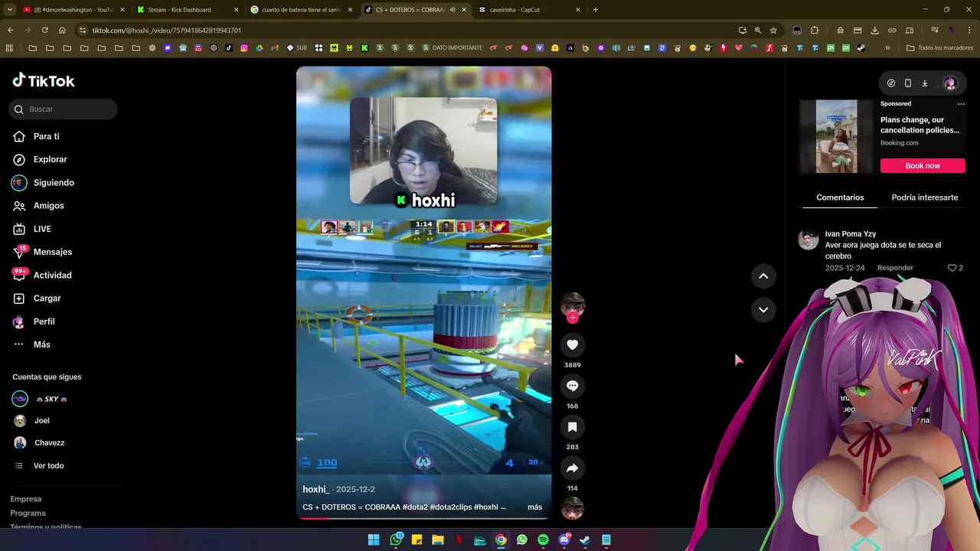Focus the Buscar search field
Screen dimensions: 980x551
tap(64, 109)
